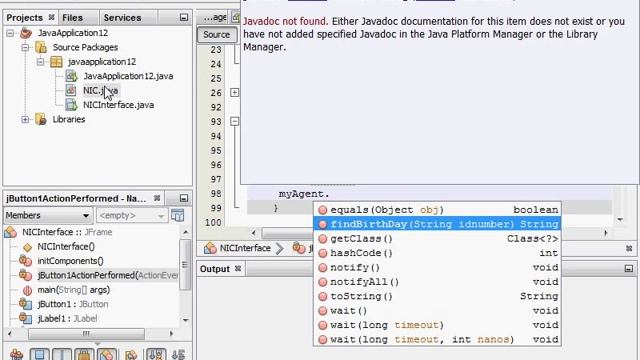Collapse the javaapplication12 package node

(x=40, y=62)
